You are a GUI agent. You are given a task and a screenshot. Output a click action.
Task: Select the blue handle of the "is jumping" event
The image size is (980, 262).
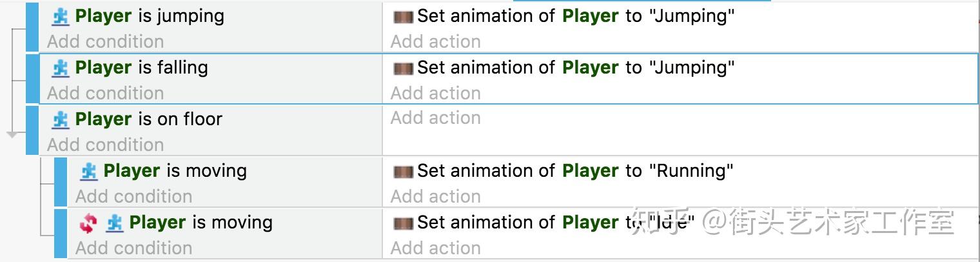tap(32, 26)
